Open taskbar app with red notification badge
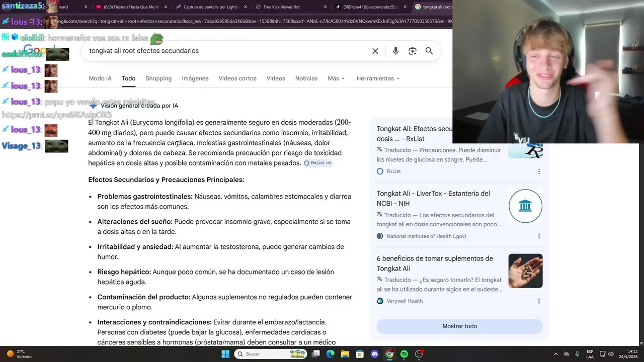Viewport: 644px width, 362px height. point(419,354)
